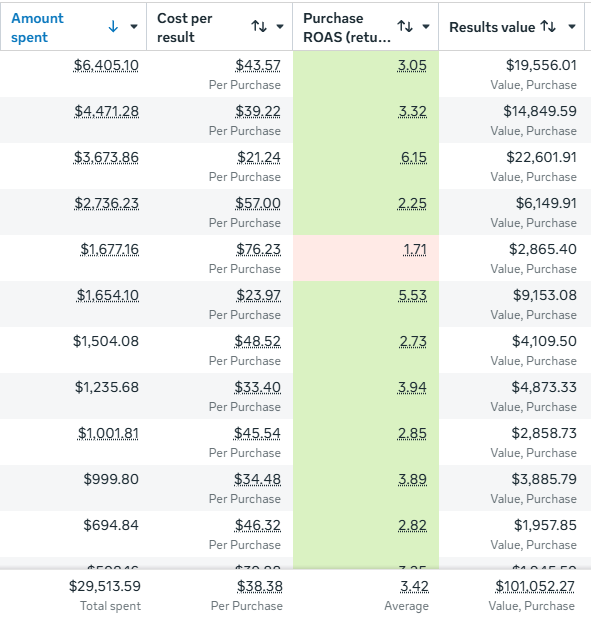The width and height of the screenshot is (591, 626).
Task: Click sort arrows icon in Cost per result header
Action: 259,27
